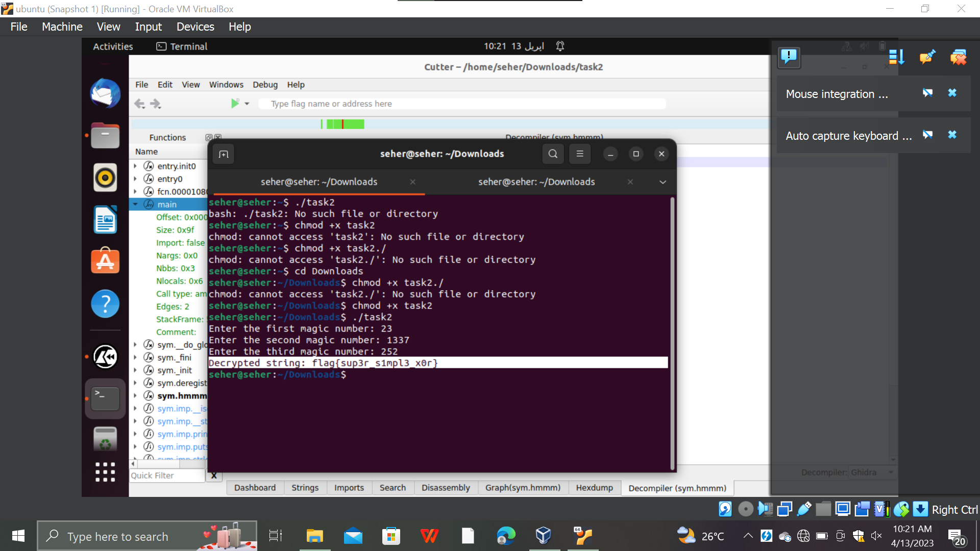Image resolution: width=980 pixels, height=551 pixels.
Task: Open the terminal search magnifier
Action: click(x=553, y=154)
